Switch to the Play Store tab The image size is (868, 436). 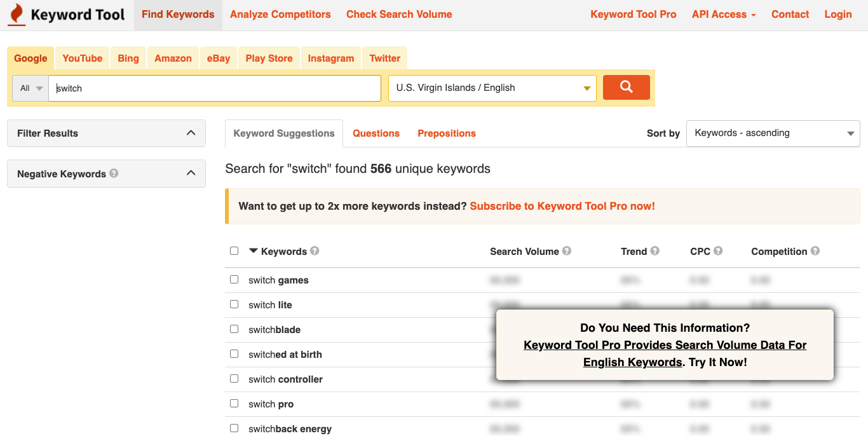coord(269,58)
